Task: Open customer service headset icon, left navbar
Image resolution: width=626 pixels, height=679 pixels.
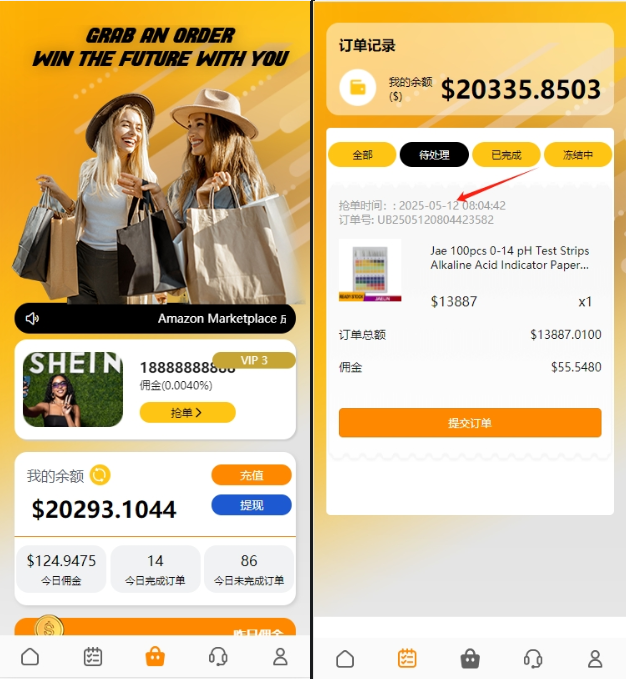Action: [x=218, y=656]
